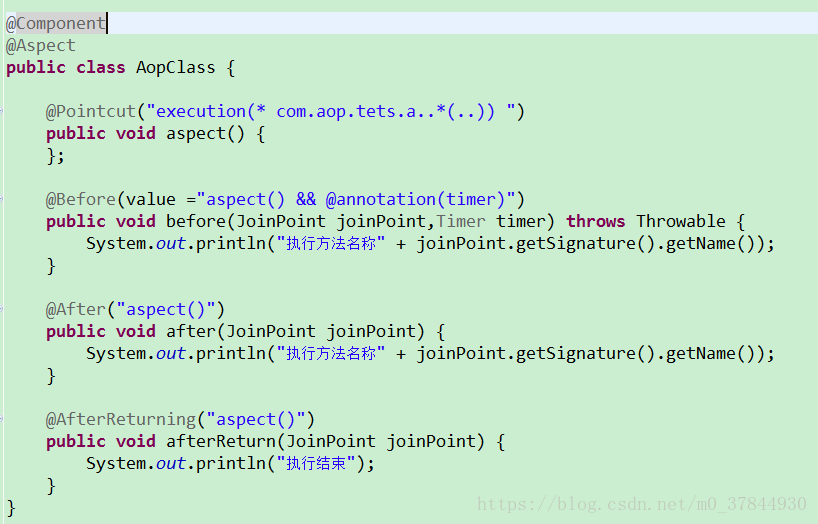The height and width of the screenshot is (524, 818).
Task: Click 'out' in the afterReturn println statement
Action: coord(171,463)
